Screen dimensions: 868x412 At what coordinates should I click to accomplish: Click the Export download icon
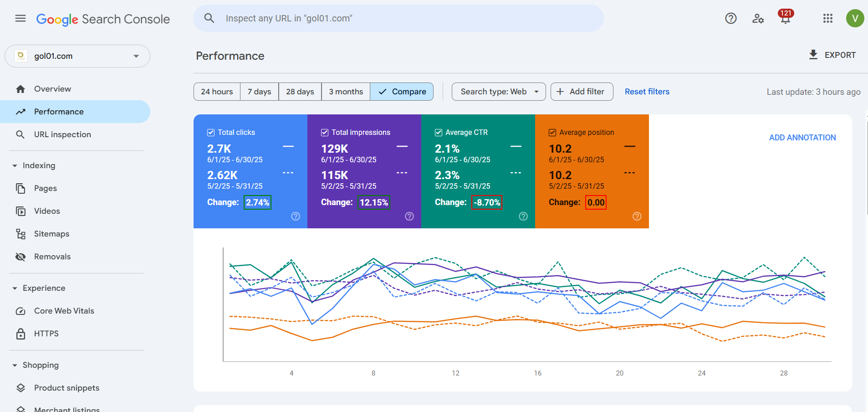coord(813,55)
